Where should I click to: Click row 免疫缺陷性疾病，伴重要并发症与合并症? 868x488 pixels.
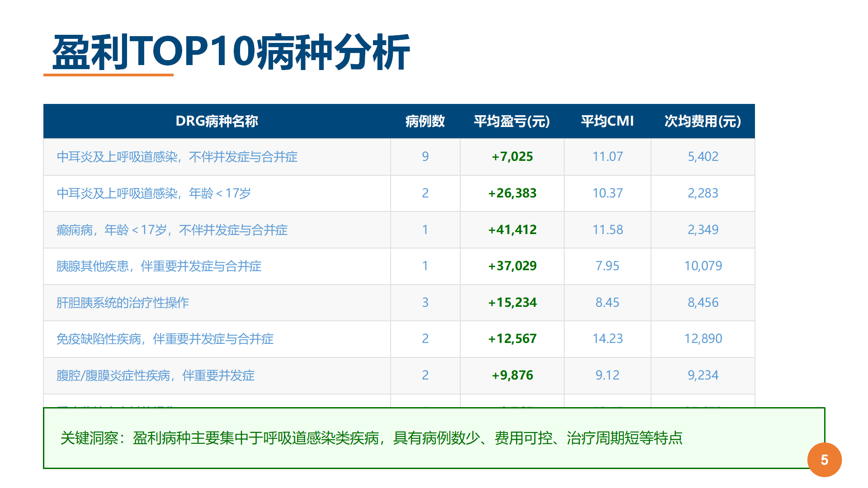[x=399, y=339]
